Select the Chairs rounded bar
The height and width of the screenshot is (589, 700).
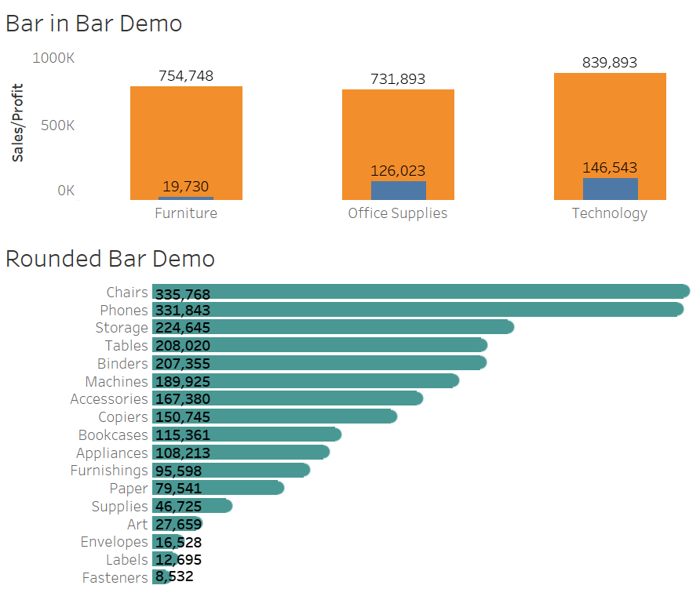click(x=432, y=292)
